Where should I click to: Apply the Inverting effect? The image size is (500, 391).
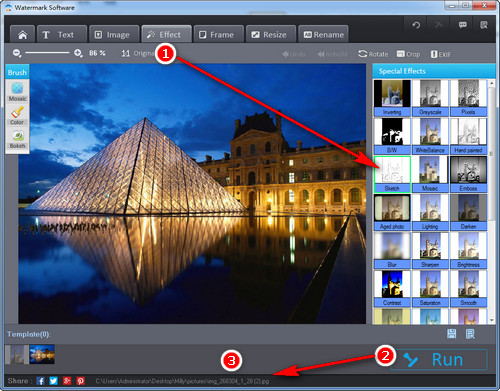coord(392,98)
